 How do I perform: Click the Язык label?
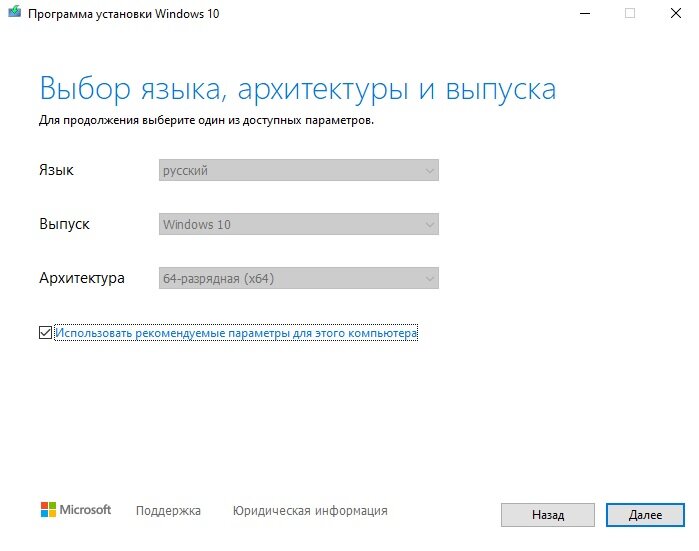tap(56, 170)
